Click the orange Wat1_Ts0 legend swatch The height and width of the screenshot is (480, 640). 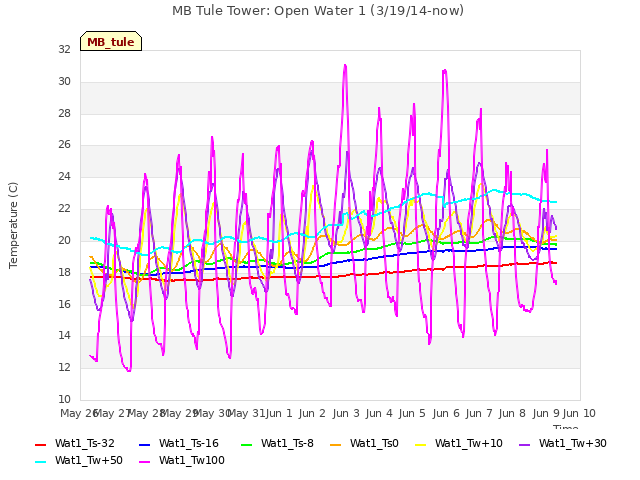[x=336, y=444]
